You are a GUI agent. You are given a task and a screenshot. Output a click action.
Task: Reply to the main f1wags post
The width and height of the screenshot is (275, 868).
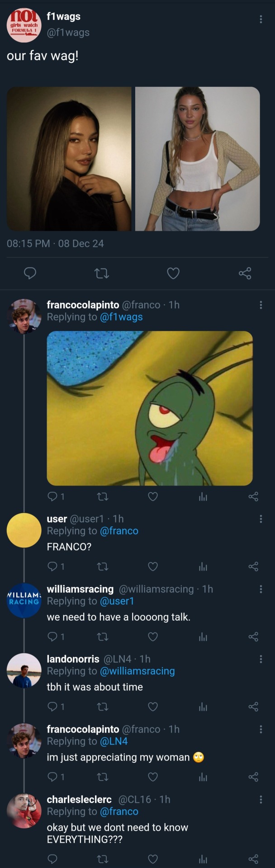(30, 273)
